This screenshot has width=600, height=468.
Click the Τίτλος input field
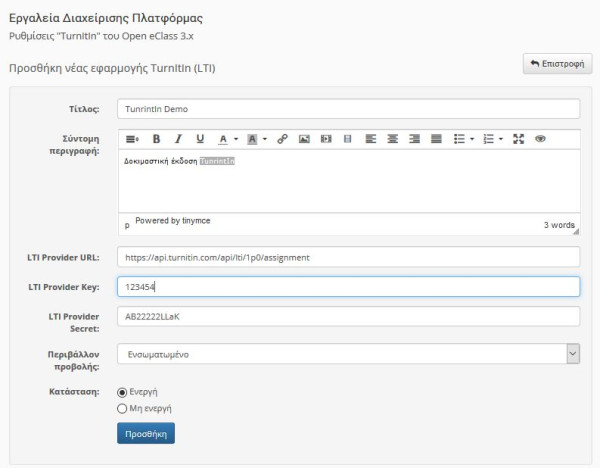348,109
